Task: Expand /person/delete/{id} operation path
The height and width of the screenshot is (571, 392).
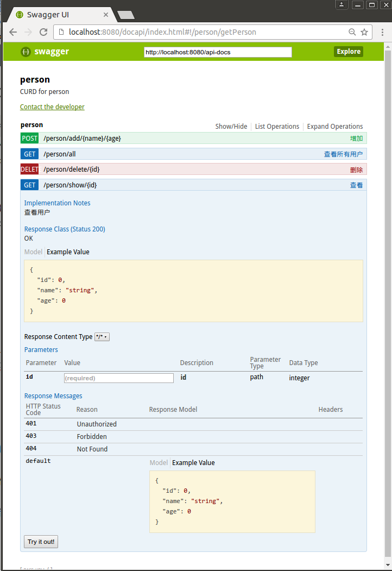Action: pyautogui.click(x=71, y=170)
